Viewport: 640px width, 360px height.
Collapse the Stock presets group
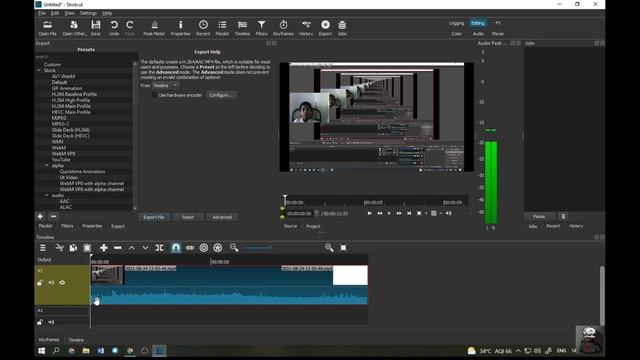pyautogui.click(x=40, y=70)
